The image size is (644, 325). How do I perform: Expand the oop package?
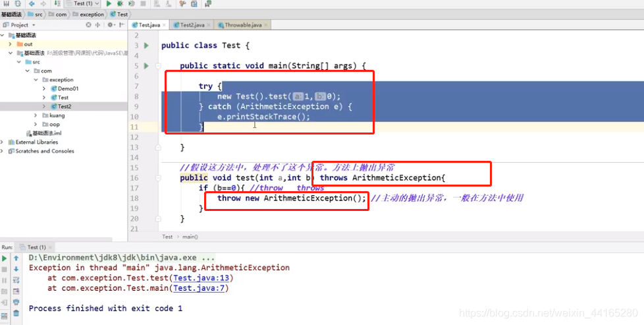(36, 124)
